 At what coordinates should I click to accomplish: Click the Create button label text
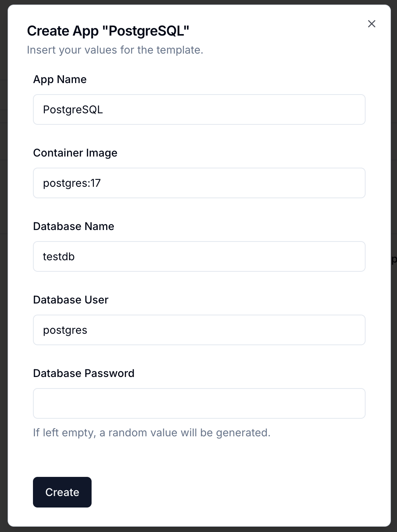point(62,492)
